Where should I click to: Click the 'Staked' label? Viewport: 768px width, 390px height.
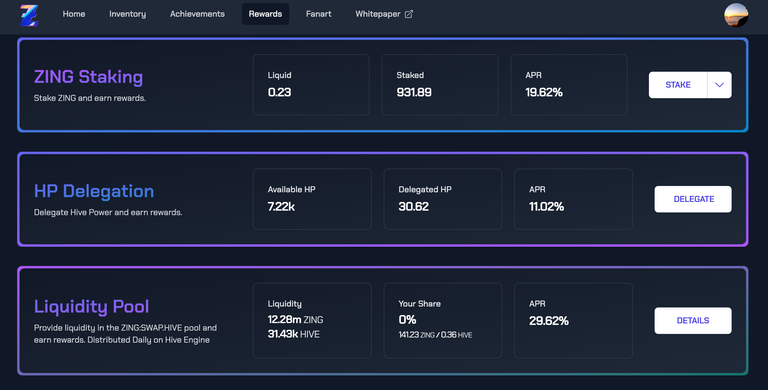(410, 75)
